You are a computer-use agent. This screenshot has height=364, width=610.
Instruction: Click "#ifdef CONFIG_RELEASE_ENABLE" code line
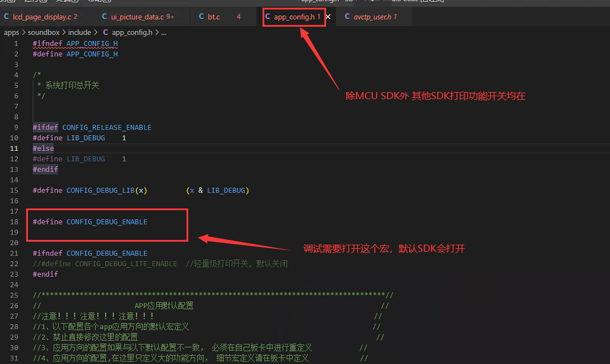point(92,127)
